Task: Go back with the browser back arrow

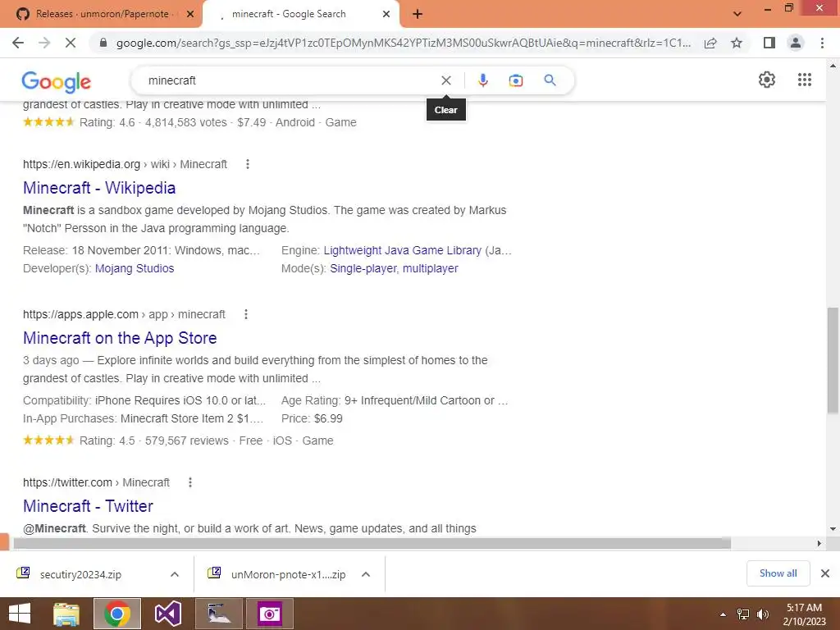Action: click(x=18, y=43)
